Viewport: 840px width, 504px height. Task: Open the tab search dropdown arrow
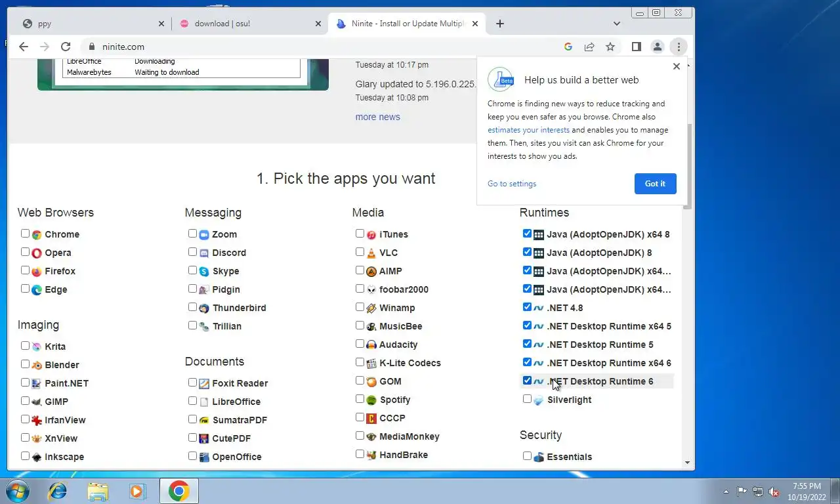pyautogui.click(x=616, y=24)
